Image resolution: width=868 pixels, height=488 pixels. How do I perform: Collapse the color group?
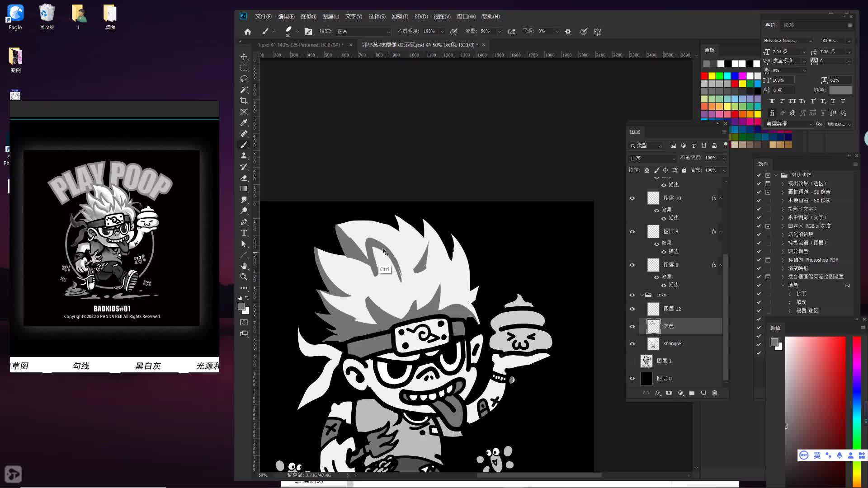642,295
